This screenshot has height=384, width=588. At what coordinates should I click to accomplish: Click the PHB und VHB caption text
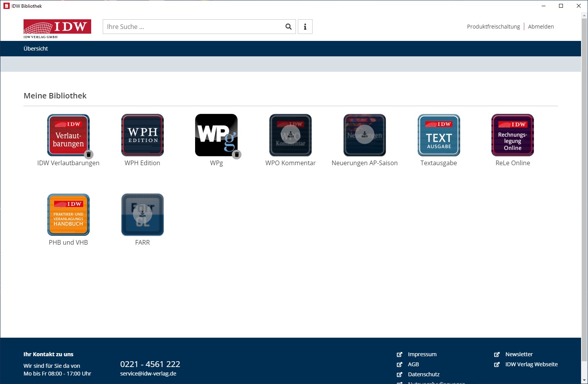68,242
